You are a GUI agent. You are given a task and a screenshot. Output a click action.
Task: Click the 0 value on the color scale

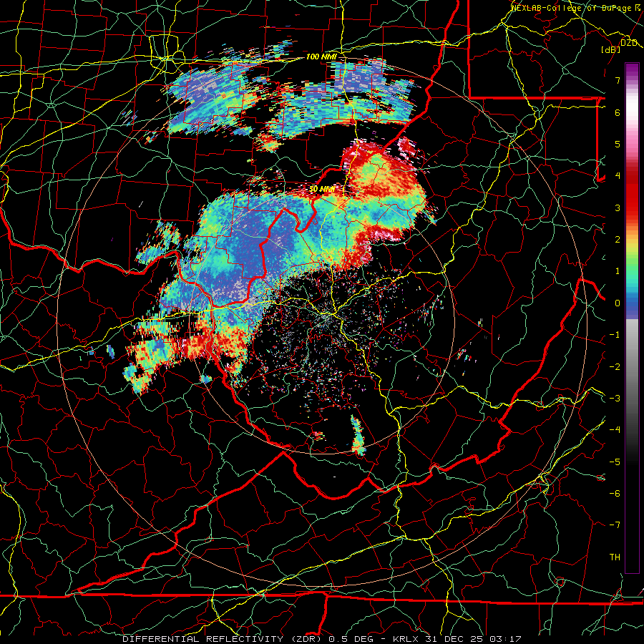click(x=618, y=303)
